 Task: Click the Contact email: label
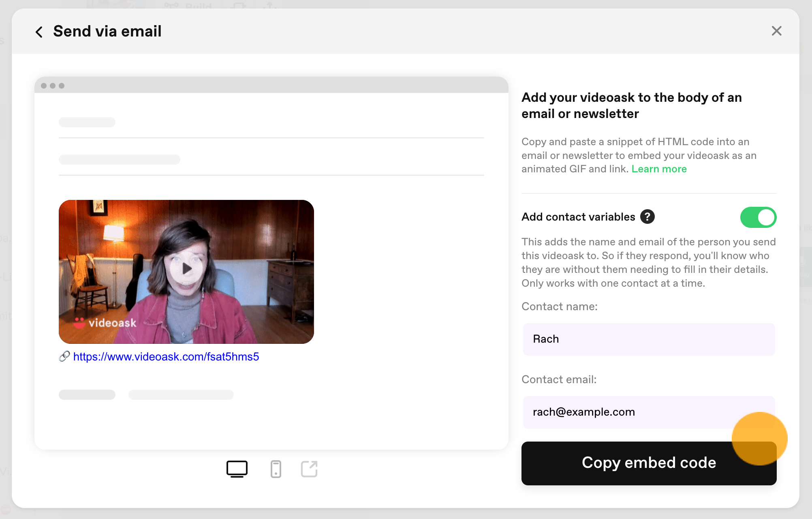coord(559,380)
